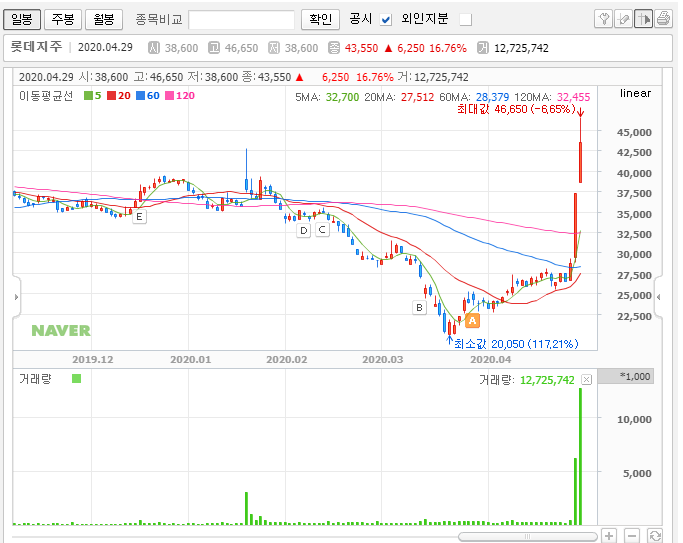The height and width of the screenshot is (543, 683).
Task: Click the volume 거 icon in header
Action: (483, 48)
